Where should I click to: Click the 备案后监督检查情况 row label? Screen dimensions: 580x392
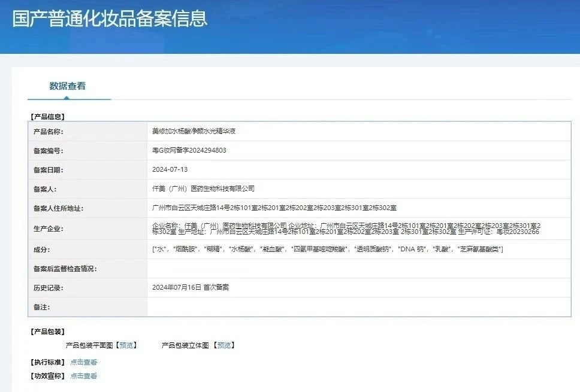65,269
